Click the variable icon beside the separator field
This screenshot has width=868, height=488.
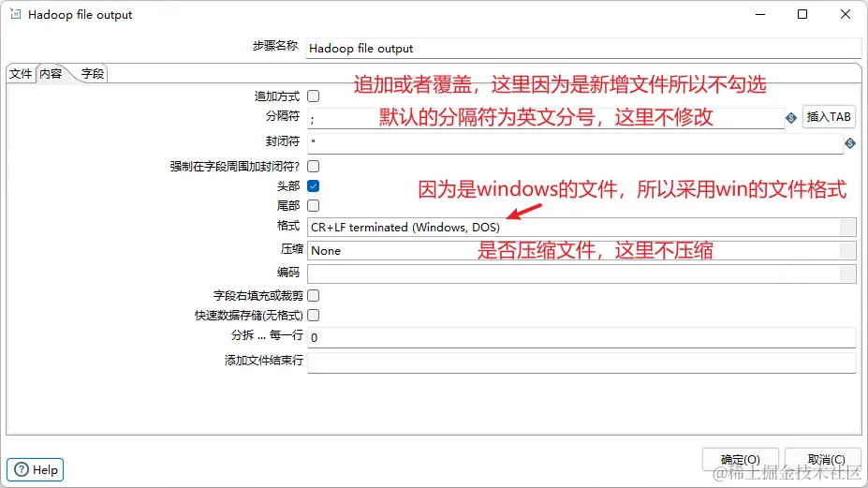tap(791, 117)
